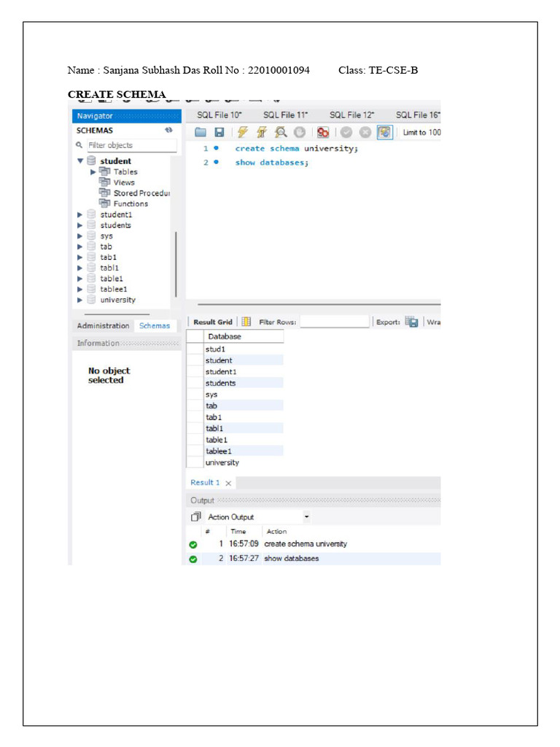Expand the tablee1 schema

80,289
